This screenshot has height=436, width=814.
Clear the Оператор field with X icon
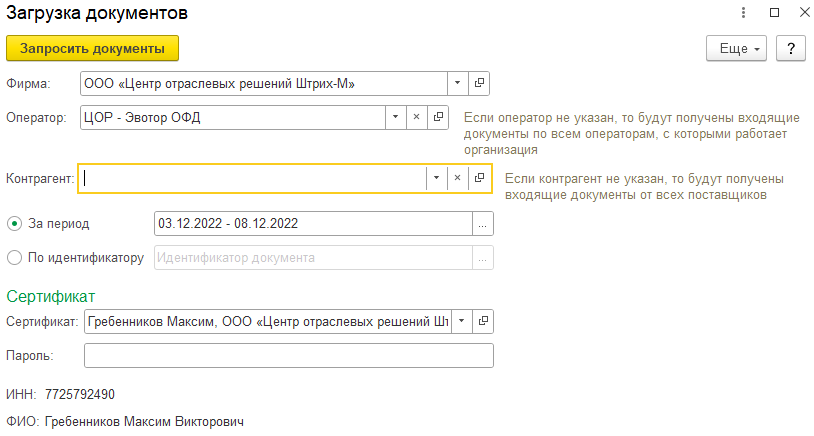click(x=417, y=117)
